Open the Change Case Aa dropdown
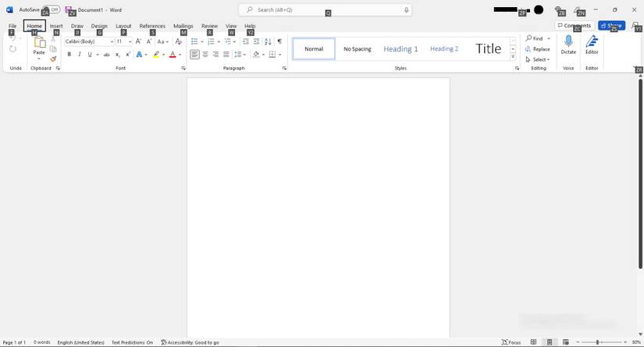This screenshot has width=644, height=347. coord(162,41)
